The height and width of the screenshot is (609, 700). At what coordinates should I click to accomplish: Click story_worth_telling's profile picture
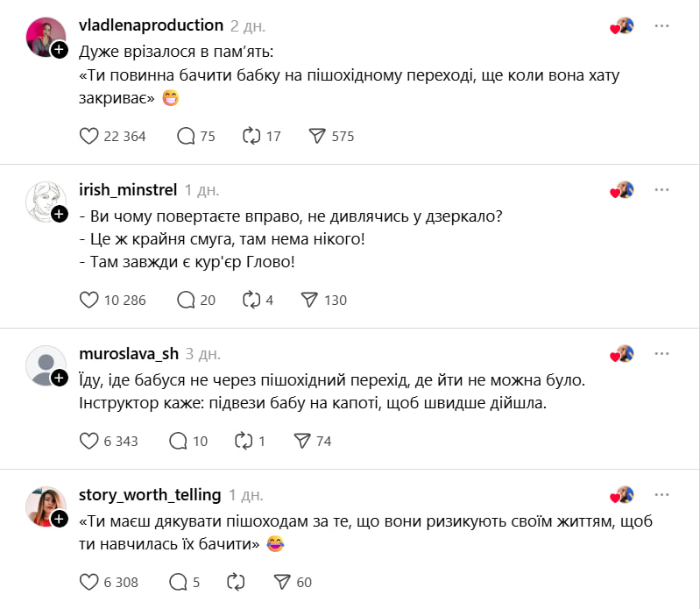[x=46, y=506]
